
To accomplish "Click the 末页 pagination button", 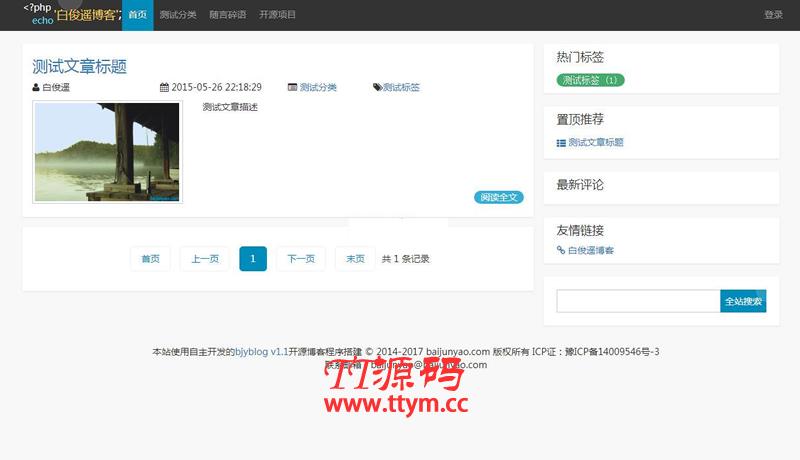I will click(x=355, y=259).
